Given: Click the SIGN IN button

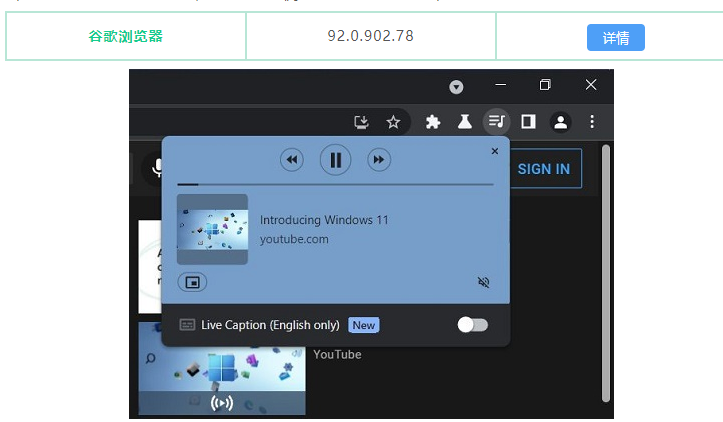Looking at the screenshot, I should (544, 169).
